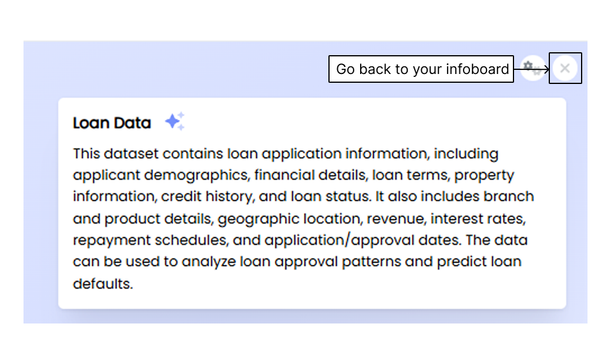Open the dual-gear settings icon
The height and width of the screenshot is (364, 611).
pyautogui.click(x=533, y=68)
